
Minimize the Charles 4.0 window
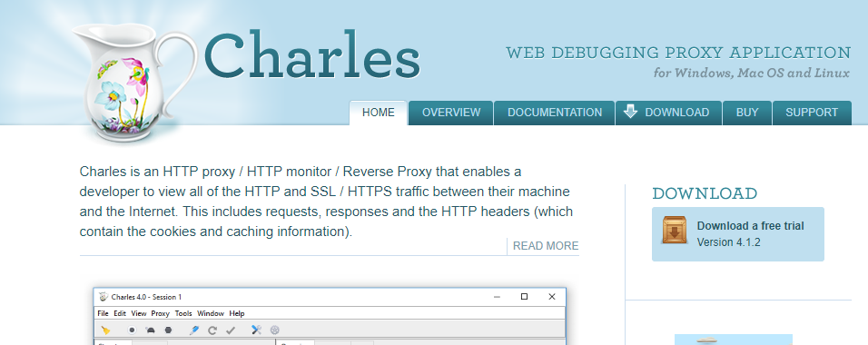tap(497, 297)
